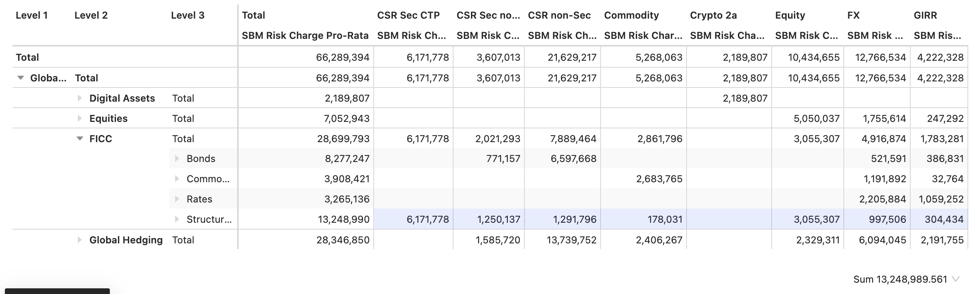Select the grand total cell 66,289,394
The height and width of the screenshot is (294, 980).
(343, 58)
